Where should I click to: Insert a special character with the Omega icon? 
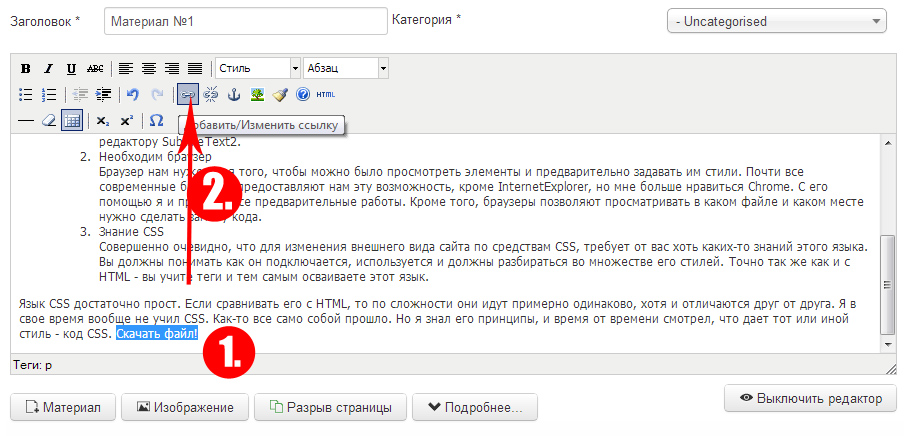pos(156,121)
